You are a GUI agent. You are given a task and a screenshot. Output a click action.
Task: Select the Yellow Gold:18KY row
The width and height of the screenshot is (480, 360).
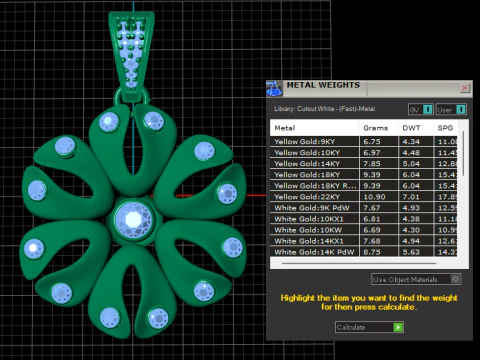(x=363, y=174)
